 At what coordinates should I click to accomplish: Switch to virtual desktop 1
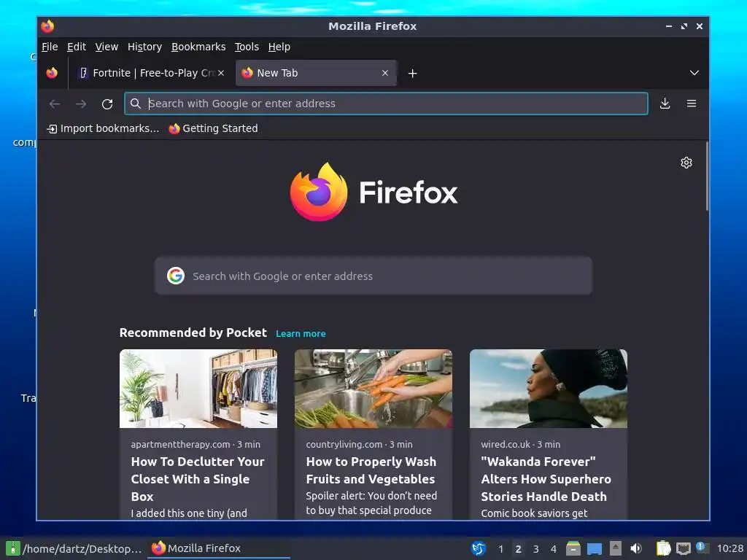(500, 549)
